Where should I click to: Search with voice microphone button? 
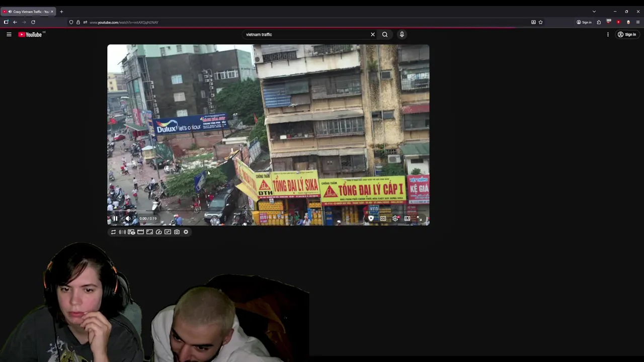[x=401, y=34]
